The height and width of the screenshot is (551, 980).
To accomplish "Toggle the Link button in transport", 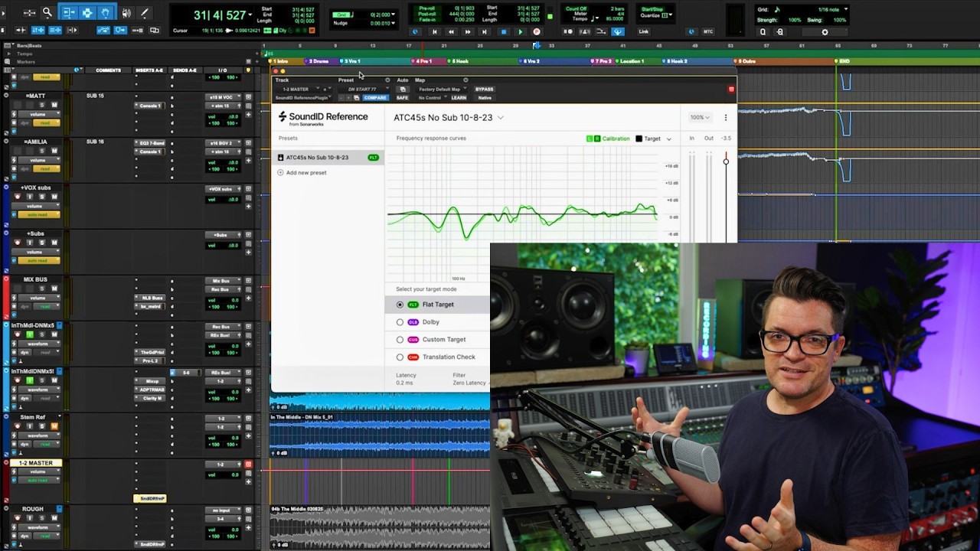I will click(644, 31).
